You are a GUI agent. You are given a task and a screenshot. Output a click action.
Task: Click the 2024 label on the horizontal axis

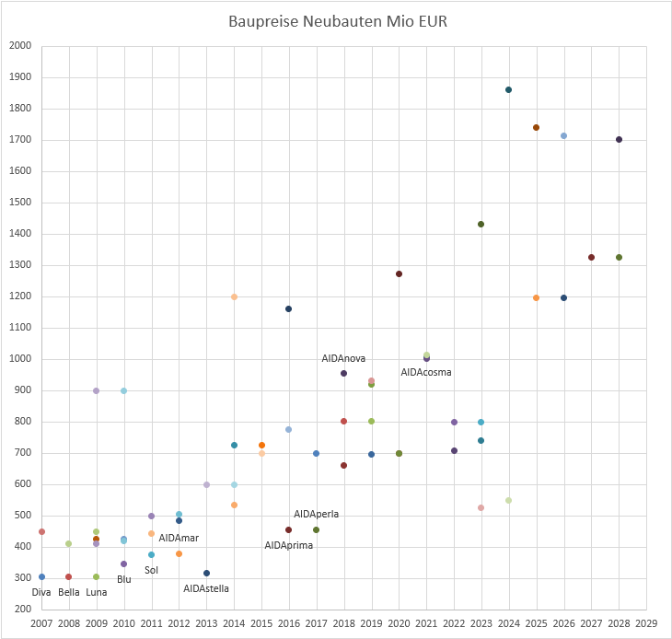(509, 623)
